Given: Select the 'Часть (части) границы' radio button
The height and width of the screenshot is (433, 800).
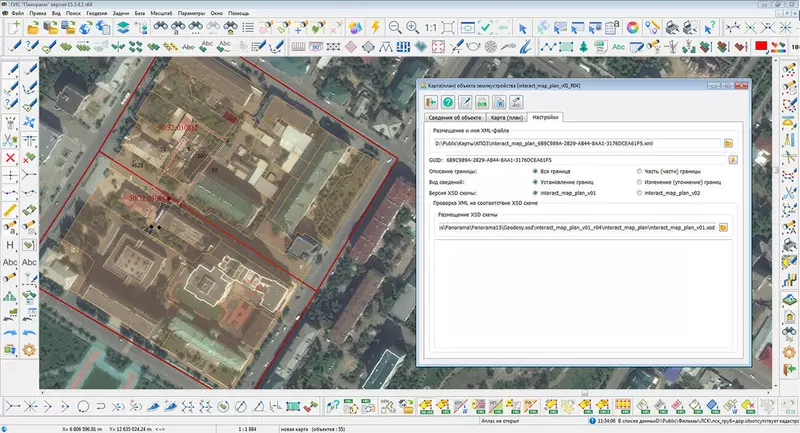Looking at the screenshot, I should (640, 171).
